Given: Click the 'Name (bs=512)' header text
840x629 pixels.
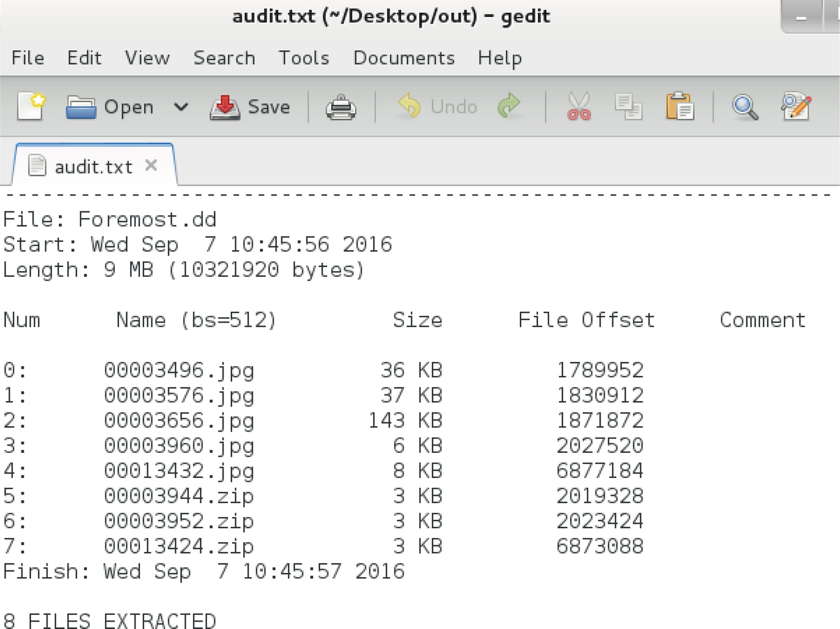Looking at the screenshot, I should click(x=197, y=320).
